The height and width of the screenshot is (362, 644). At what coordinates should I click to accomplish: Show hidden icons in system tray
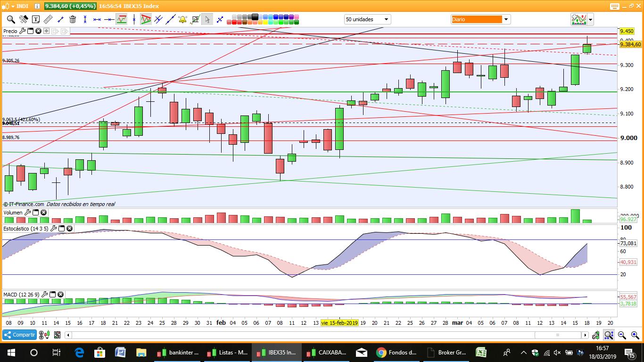(x=523, y=352)
